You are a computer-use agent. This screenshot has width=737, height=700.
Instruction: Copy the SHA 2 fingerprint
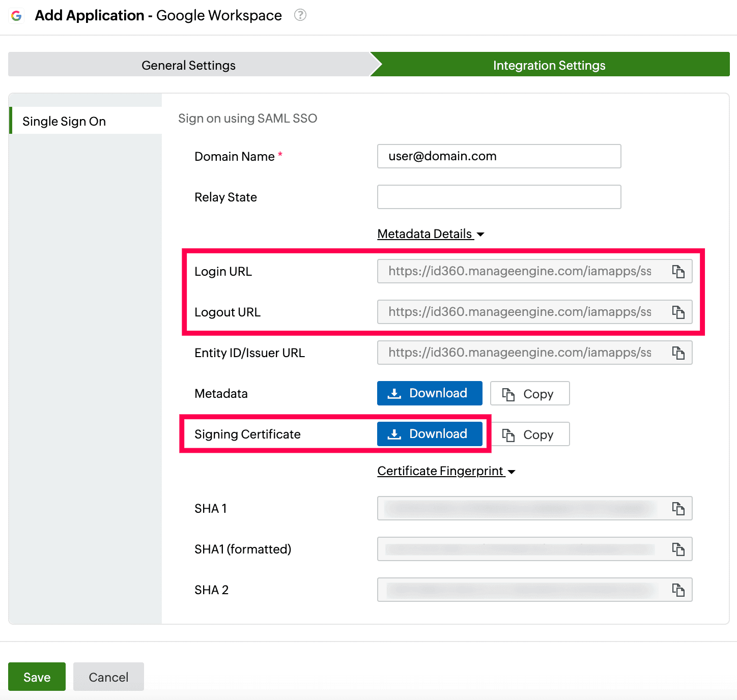(678, 590)
